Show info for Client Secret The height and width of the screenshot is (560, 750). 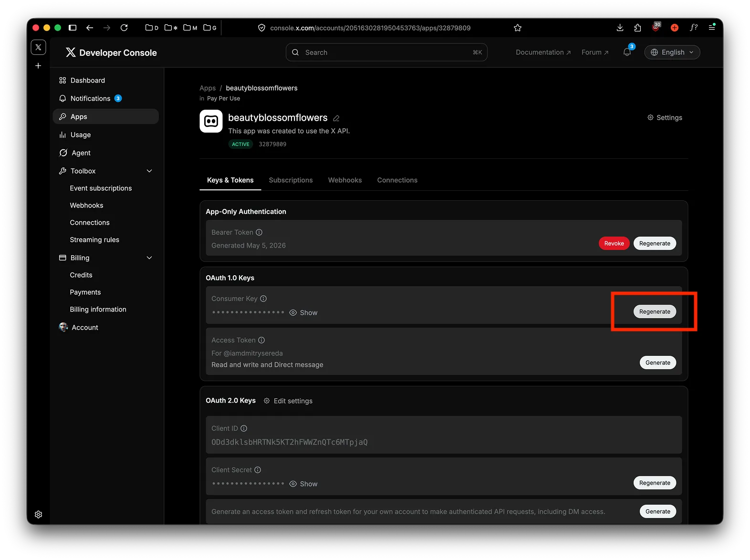[258, 470]
